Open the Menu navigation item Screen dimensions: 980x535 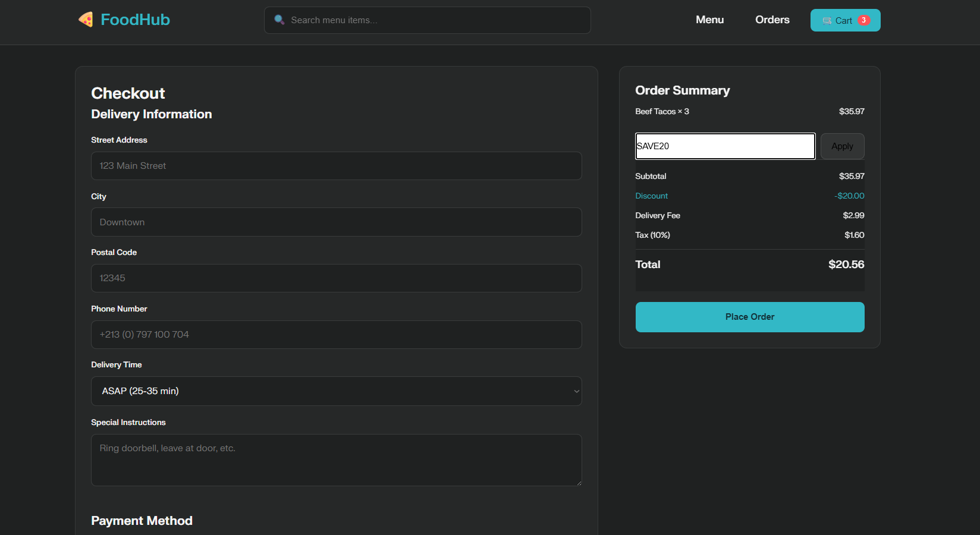click(x=709, y=20)
